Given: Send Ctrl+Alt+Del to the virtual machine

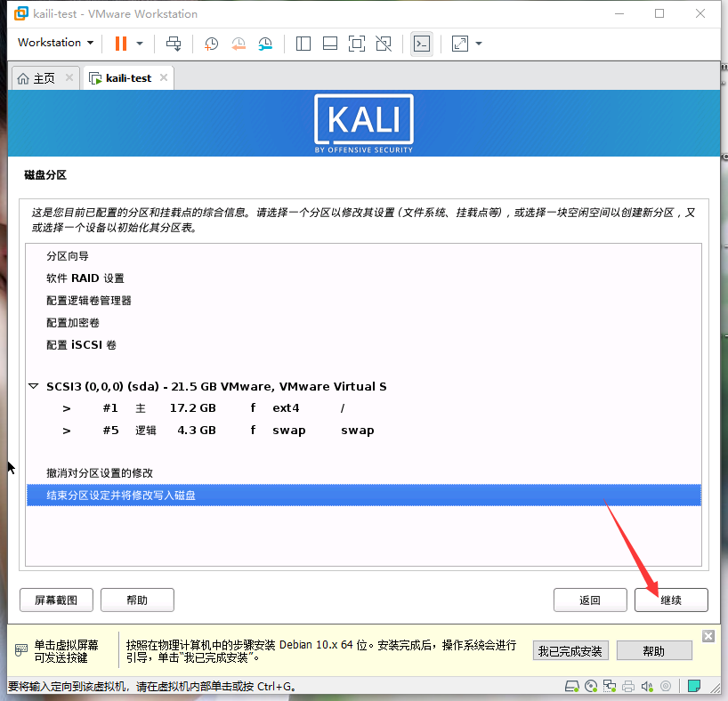Looking at the screenshot, I should tap(174, 43).
